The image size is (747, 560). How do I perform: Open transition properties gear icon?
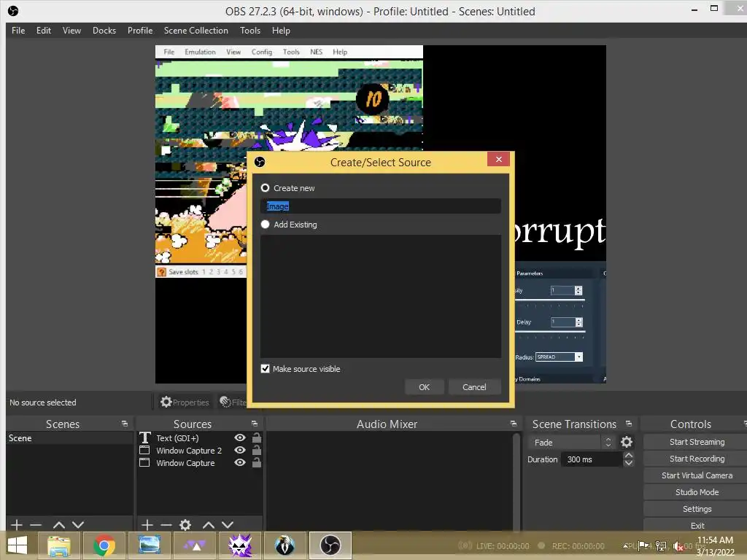pos(627,442)
